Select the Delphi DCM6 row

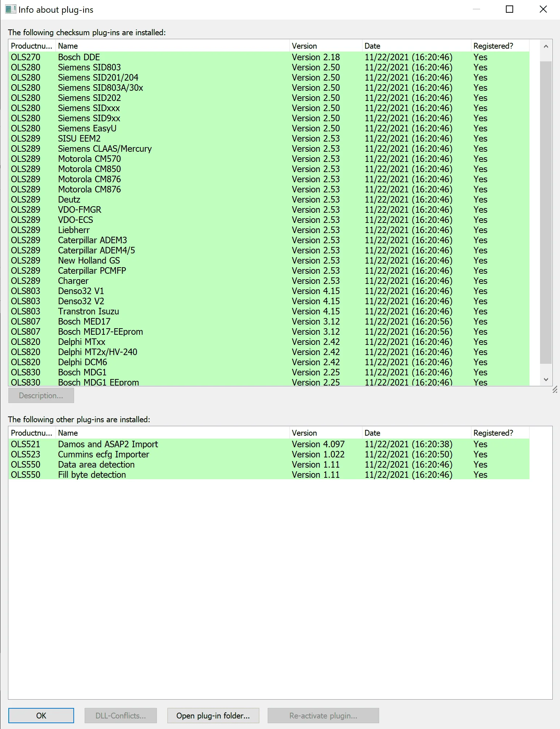coord(269,362)
